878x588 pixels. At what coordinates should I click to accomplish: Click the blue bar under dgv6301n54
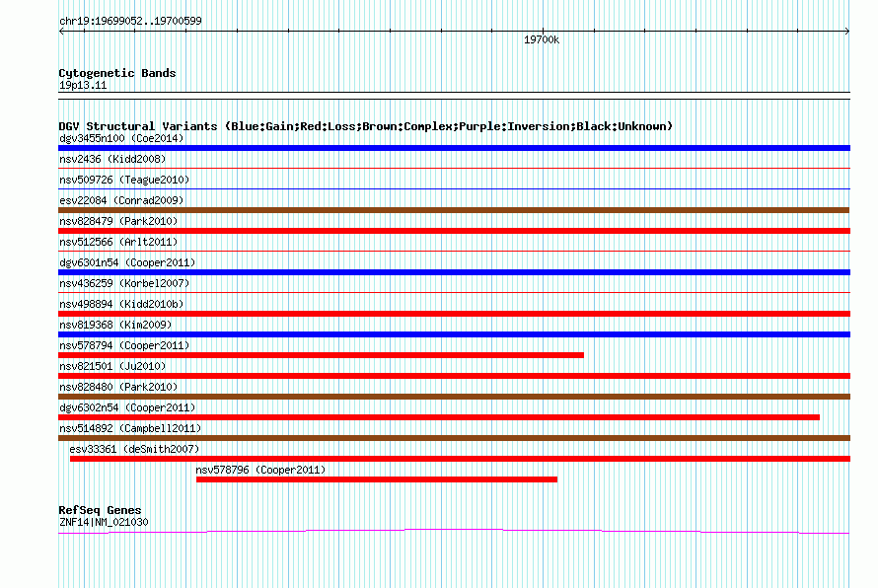point(454,272)
